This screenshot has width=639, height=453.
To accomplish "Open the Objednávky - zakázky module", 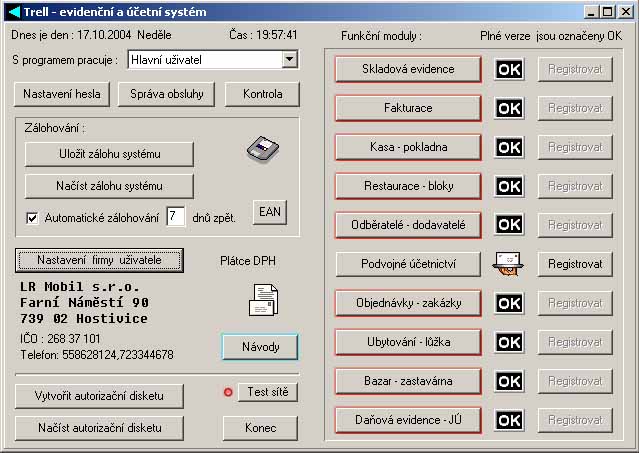I will coord(408,303).
